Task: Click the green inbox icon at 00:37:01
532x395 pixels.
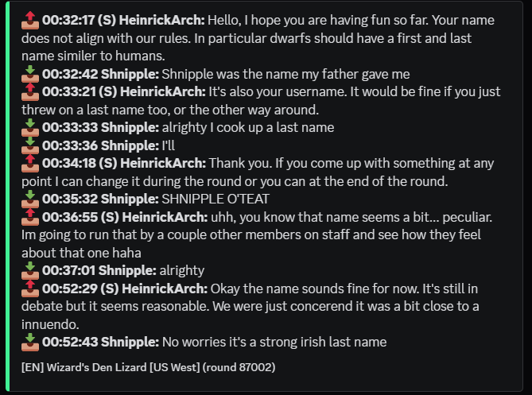Action: 30,270
